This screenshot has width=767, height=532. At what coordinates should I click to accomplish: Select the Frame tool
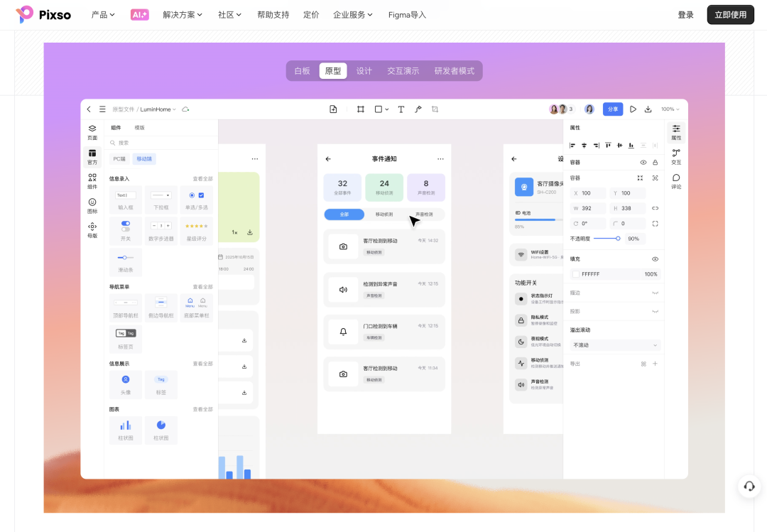tap(361, 109)
